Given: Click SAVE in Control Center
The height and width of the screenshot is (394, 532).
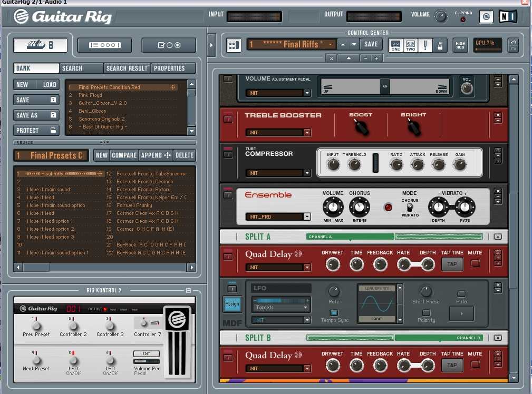Looking at the screenshot, I should tap(371, 44).
